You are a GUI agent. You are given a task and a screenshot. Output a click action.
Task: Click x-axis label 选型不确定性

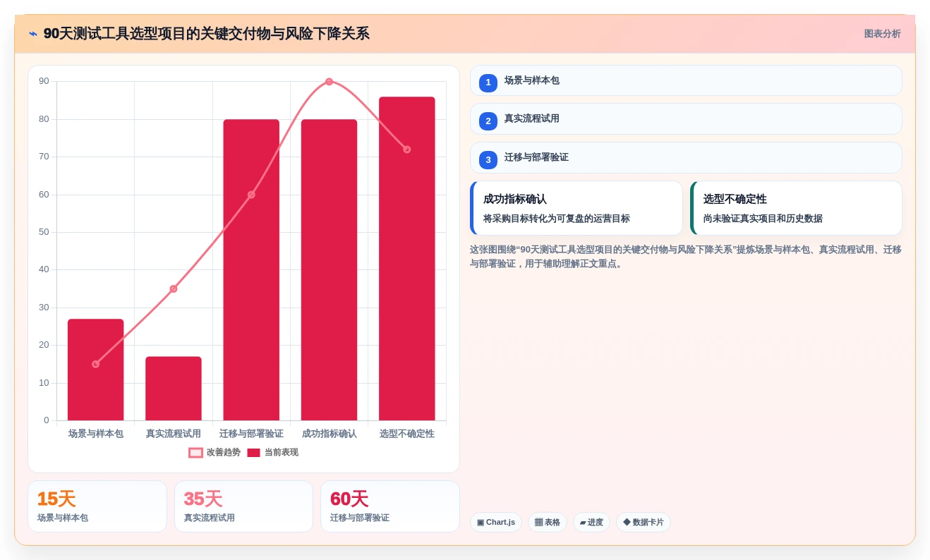tap(407, 434)
